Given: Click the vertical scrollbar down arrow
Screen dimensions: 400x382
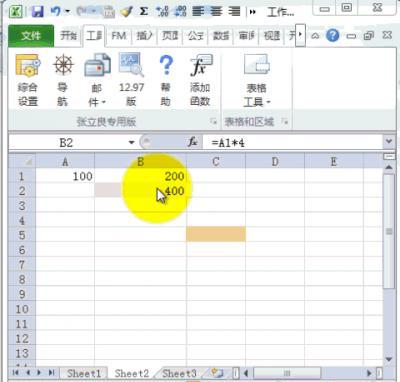Looking at the screenshot, I should [x=389, y=359].
